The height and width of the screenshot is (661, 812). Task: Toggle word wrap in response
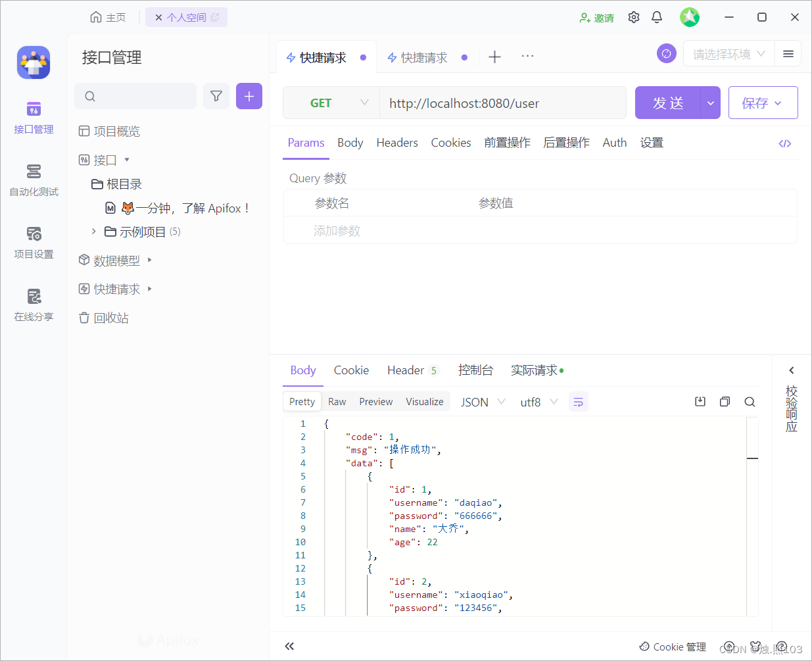tap(579, 402)
